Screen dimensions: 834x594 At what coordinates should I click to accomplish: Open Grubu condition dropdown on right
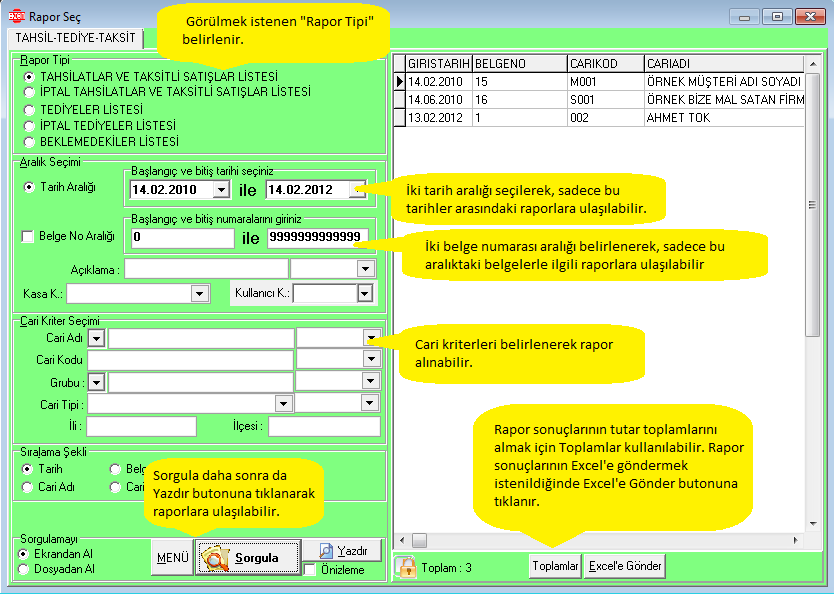tap(370, 381)
